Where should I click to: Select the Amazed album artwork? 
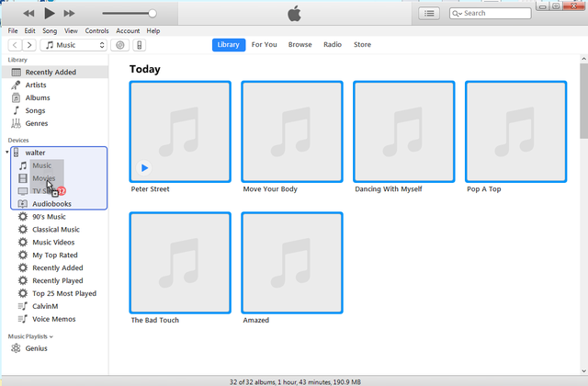pyautogui.click(x=292, y=263)
